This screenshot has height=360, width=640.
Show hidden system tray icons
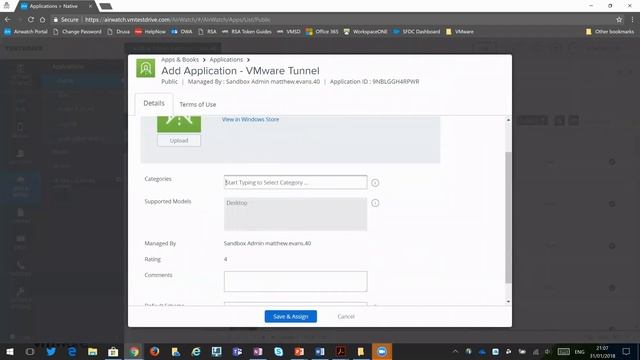(456, 351)
